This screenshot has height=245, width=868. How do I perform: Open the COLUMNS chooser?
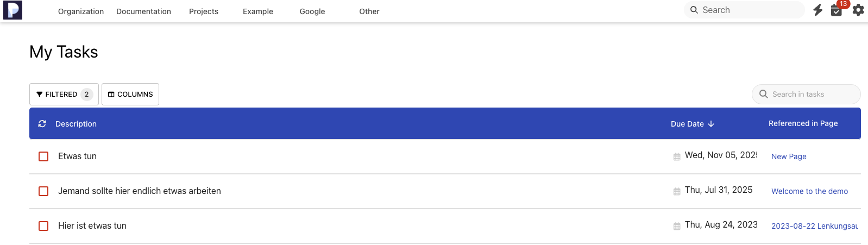(130, 94)
